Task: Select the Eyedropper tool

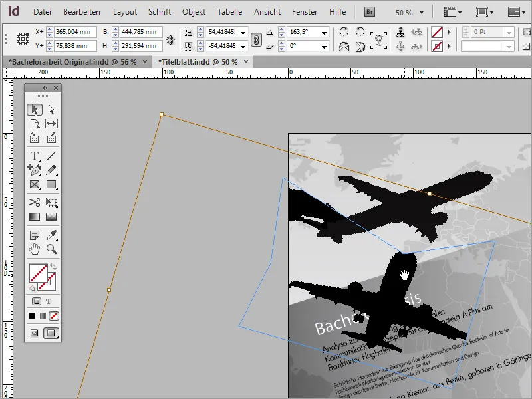Action: [x=51, y=235]
